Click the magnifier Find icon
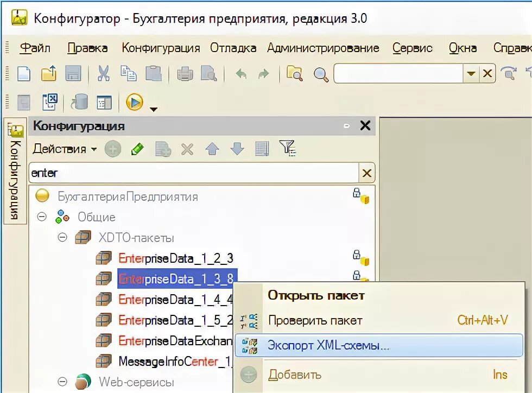 pos(321,74)
